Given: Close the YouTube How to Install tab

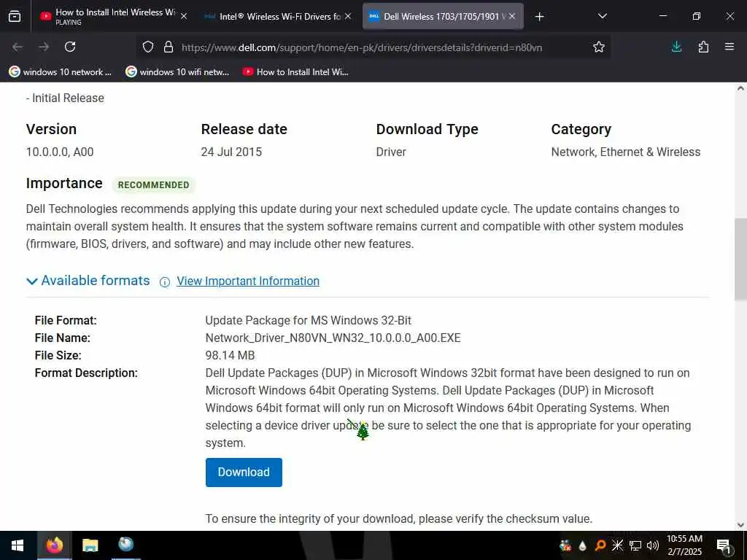Looking at the screenshot, I should (184, 16).
